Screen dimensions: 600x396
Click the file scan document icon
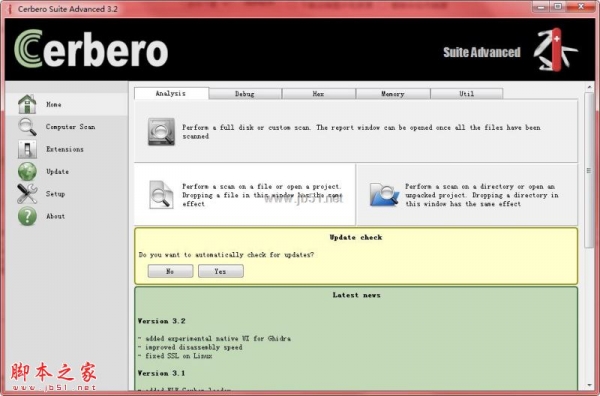161,195
